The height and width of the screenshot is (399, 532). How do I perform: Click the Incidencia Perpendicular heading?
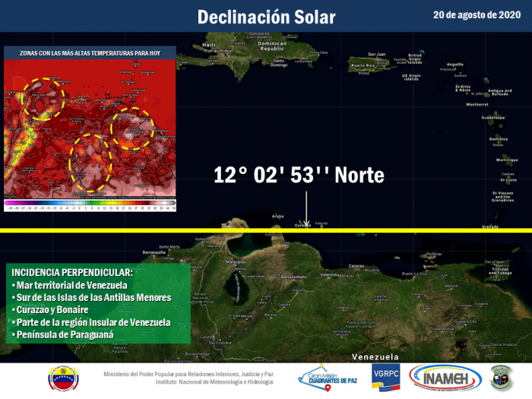[71, 271]
